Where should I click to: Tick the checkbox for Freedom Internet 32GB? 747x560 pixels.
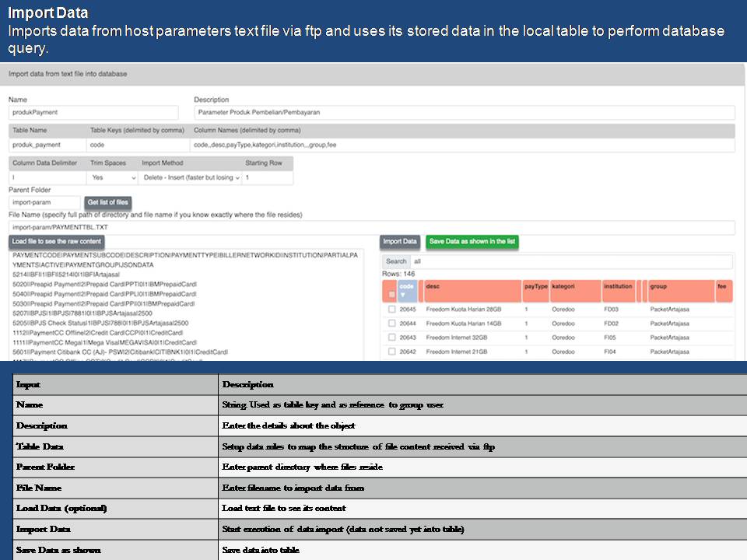tap(391, 338)
